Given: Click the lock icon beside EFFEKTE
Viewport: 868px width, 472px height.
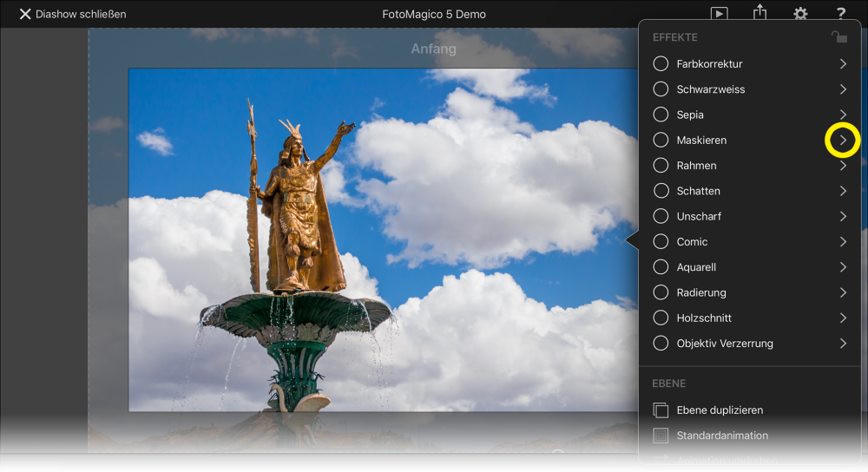Looking at the screenshot, I should click(x=838, y=37).
